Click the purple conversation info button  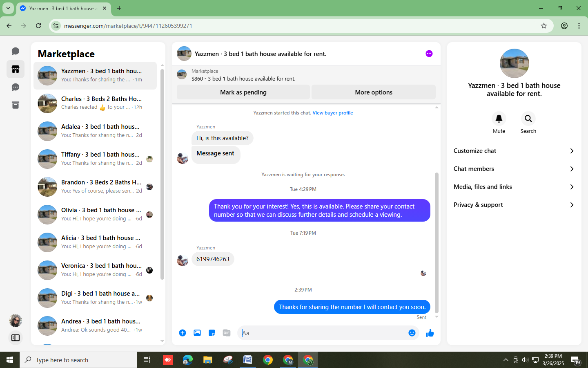[429, 54]
